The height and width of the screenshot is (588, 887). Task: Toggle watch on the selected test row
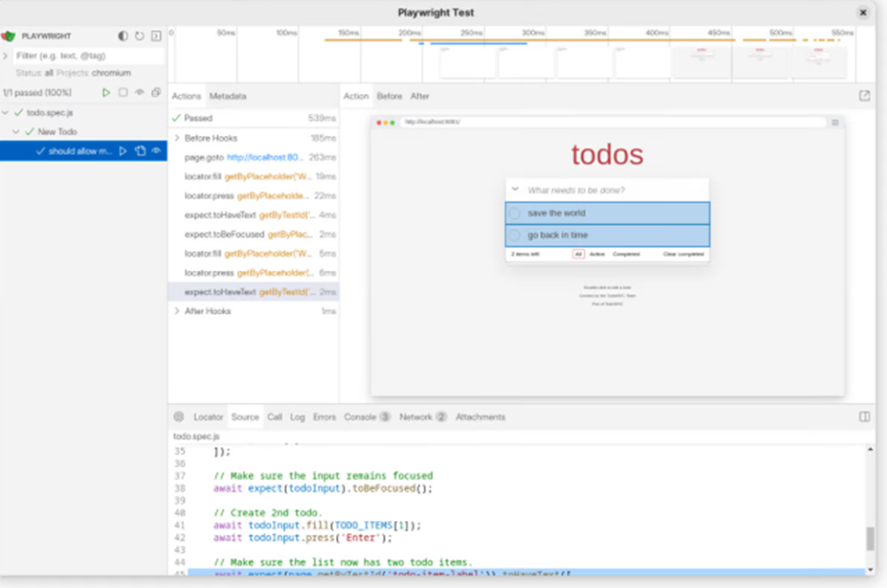[157, 151]
